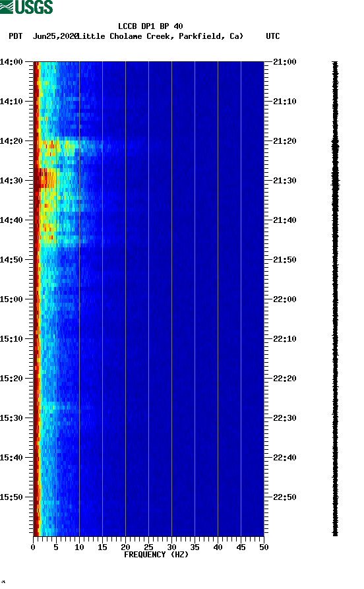Click the '22:20' UTC time label
The image size is (364, 589).
coord(285,379)
